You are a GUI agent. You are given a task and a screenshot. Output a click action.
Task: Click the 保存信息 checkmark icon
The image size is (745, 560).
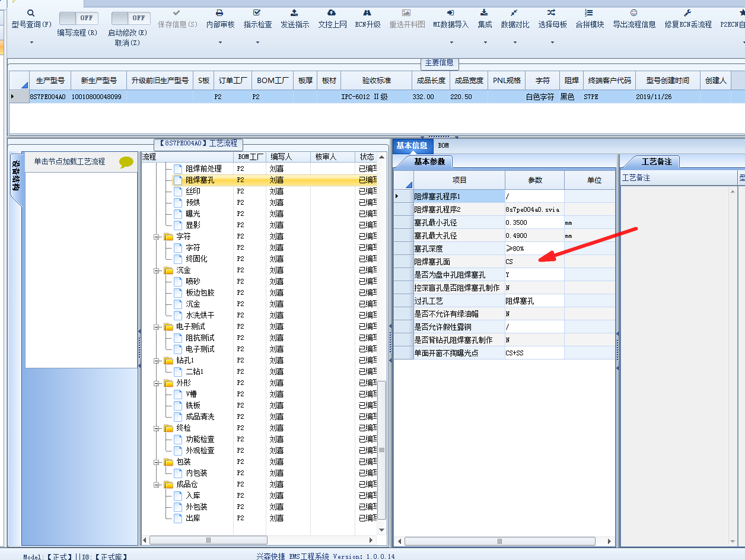176,12
